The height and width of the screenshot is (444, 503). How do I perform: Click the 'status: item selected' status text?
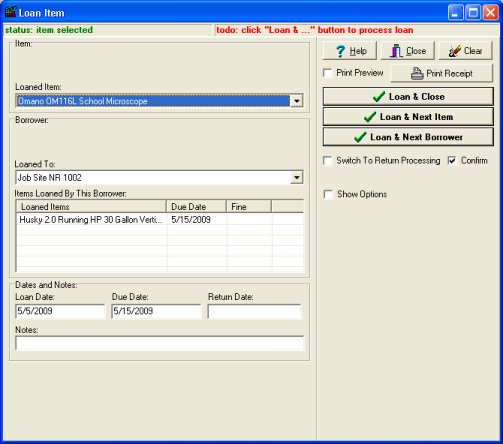(x=49, y=30)
